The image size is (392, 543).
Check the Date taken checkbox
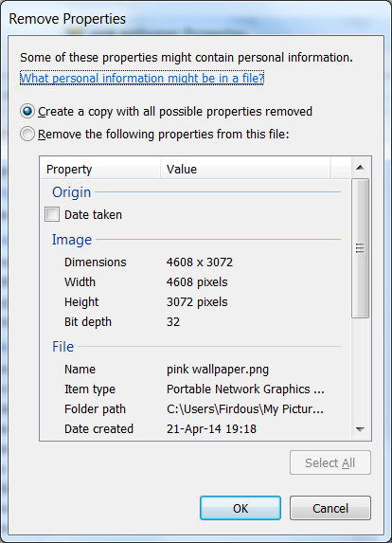tap(52, 214)
